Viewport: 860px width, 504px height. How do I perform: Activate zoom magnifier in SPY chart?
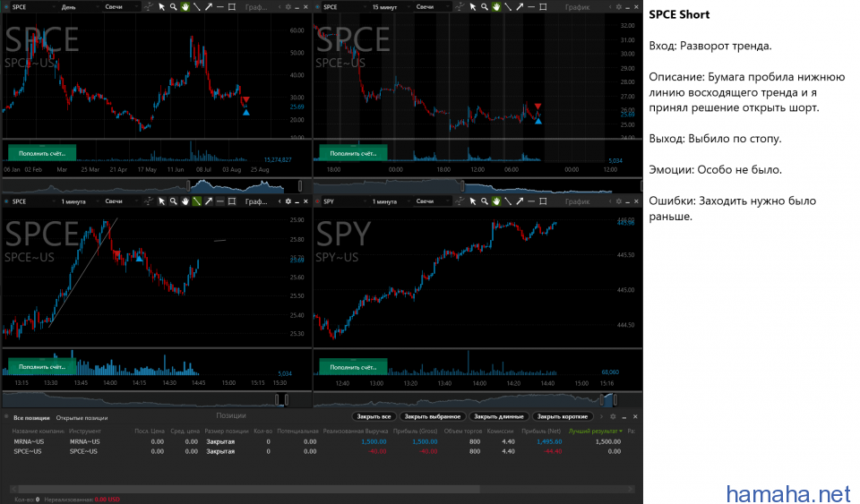click(x=485, y=201)
